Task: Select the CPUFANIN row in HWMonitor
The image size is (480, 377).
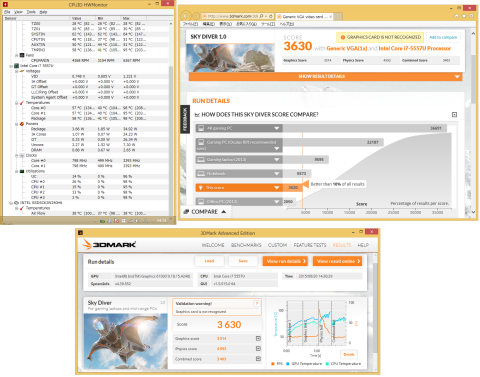Action: coord(86,61)
